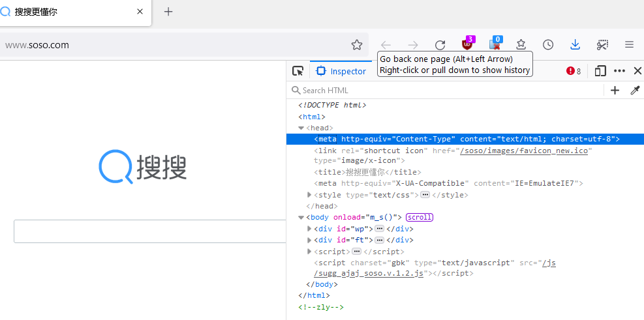Viewport: 644px width, 320px height.
Task: Select the closing head tag
Action: [x=322, y=206]
